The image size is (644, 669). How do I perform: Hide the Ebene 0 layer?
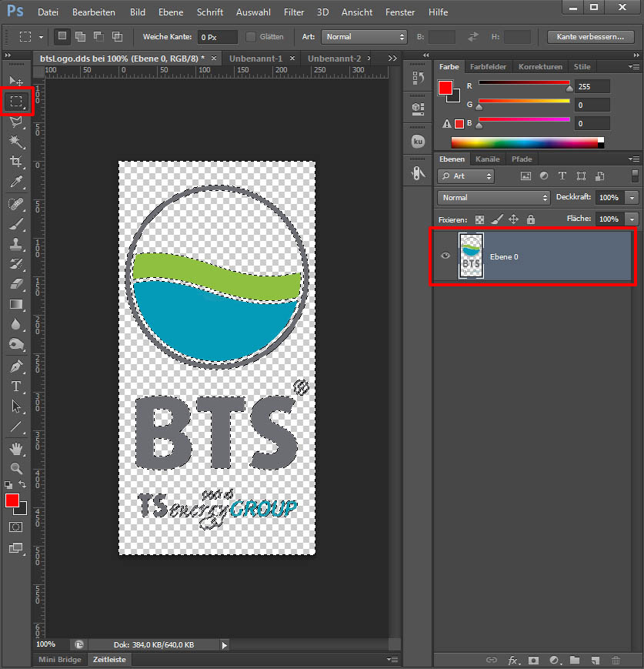(x=445, y=256)
